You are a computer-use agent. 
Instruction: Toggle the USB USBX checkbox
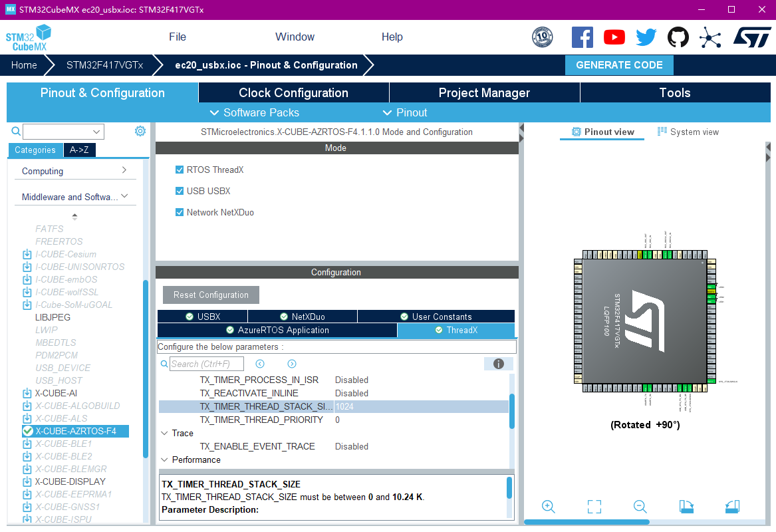[180, 191]
